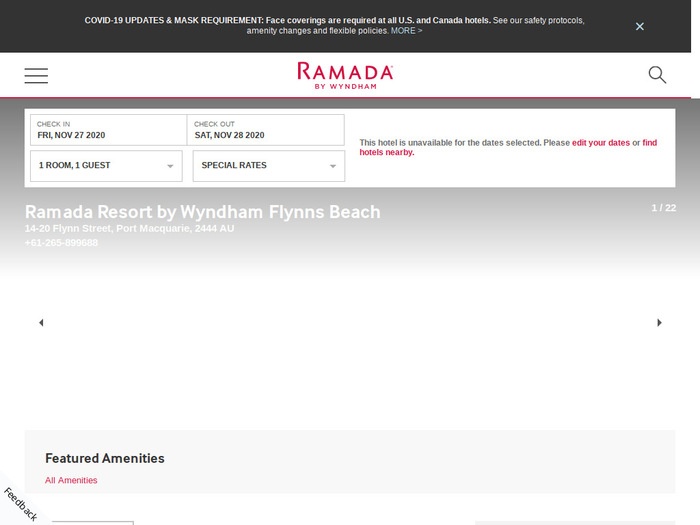Show the previous hotel photo
Screen dimensions: 700x525
(x=41, y=322)
